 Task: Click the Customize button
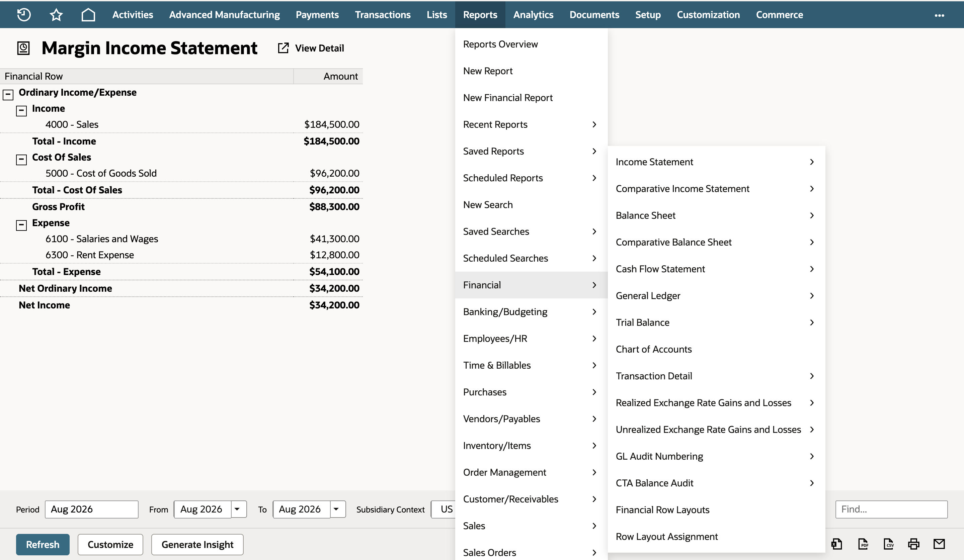[x=110, y=544]
